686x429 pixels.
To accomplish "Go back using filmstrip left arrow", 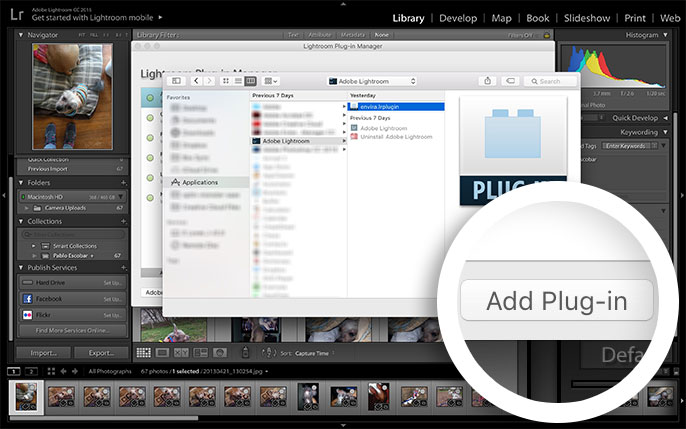I will tap(63, 371).
